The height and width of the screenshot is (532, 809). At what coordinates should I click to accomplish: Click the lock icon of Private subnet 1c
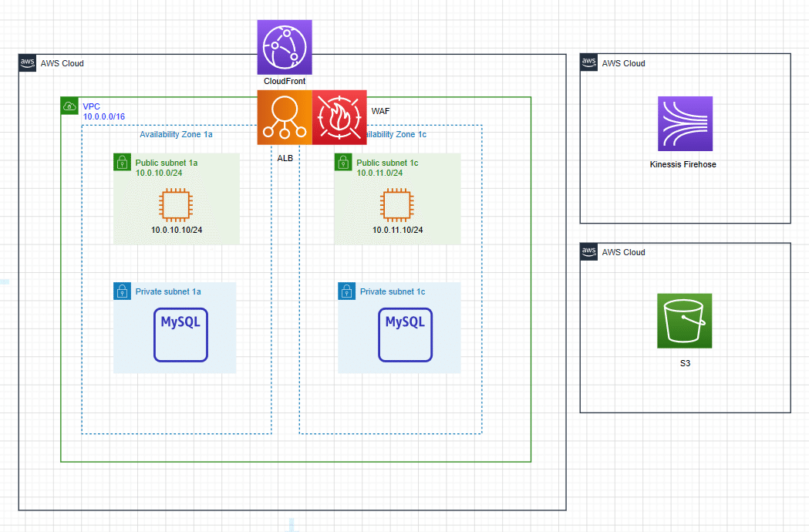pyautogui.click(x=347, y=291)
